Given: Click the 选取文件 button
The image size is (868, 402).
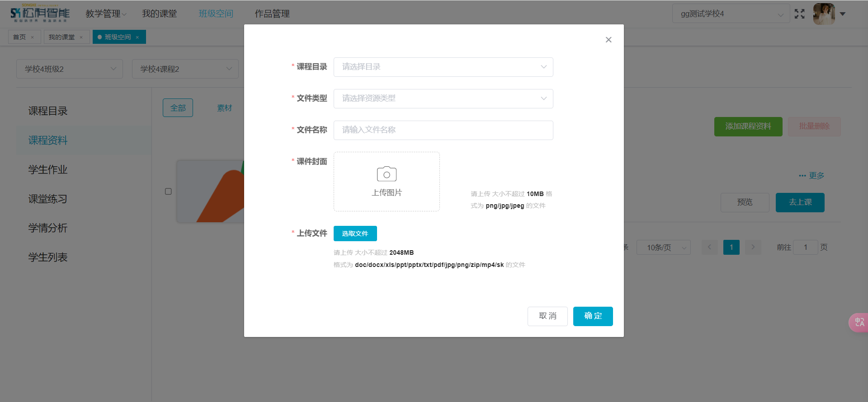Looking at the screenshot, I should point(355,234).
